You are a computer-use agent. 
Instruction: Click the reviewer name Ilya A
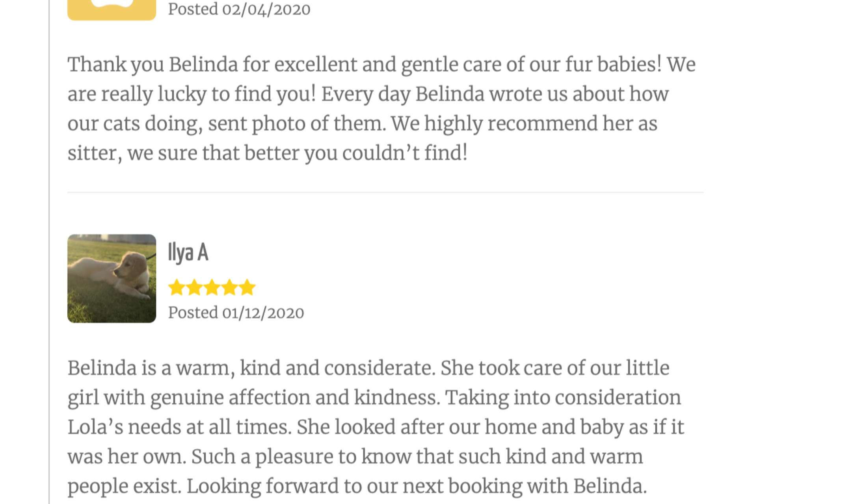(188, 252)
